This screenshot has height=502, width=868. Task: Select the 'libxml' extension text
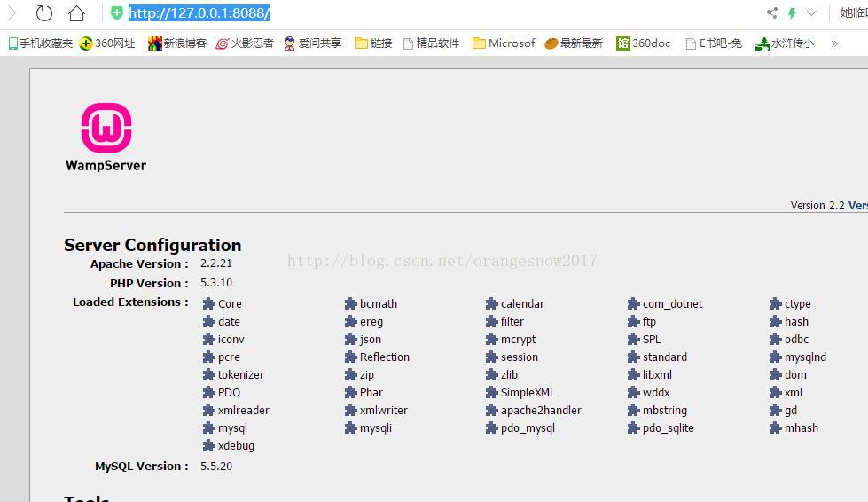pos(657,374)
